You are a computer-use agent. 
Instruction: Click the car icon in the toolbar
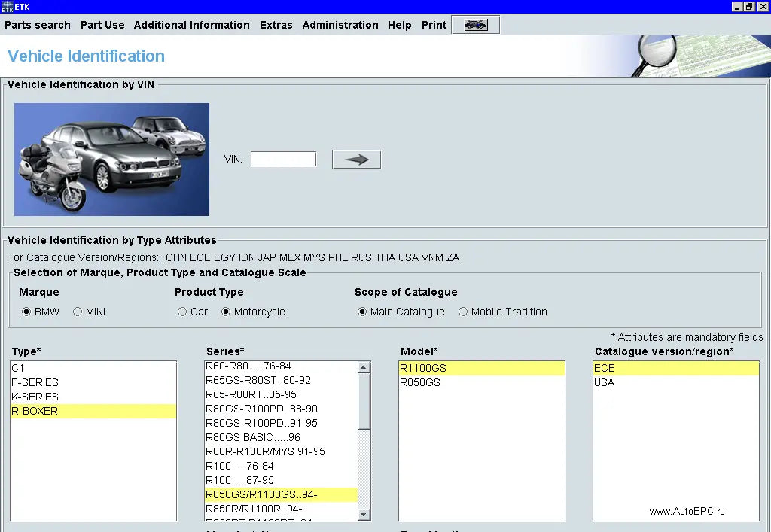click(474, 23)
